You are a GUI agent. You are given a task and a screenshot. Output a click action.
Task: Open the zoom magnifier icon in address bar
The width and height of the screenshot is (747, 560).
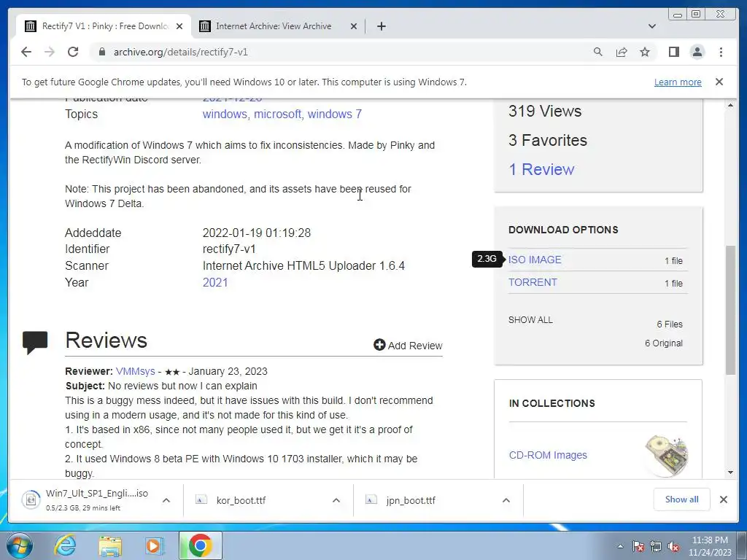tap(598, 52)
